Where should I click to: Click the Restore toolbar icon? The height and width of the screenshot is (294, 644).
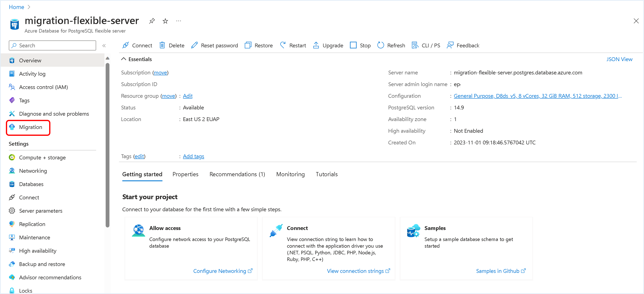click(x=248, y=45)
